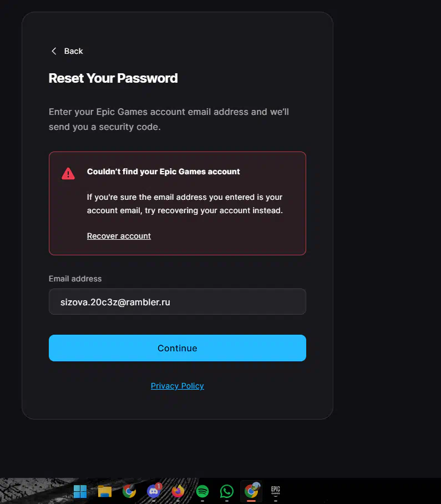Click the Continue button
This screenshot has width=441, height=504.
tap(178, 348)
